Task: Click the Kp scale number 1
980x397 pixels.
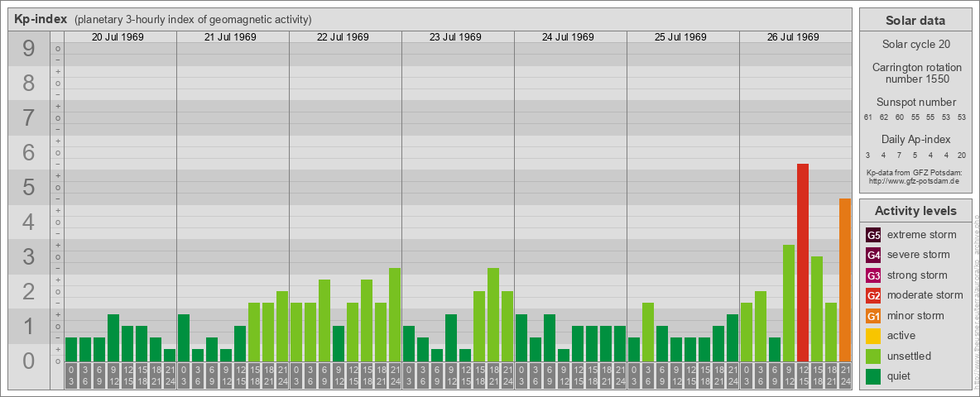Action: click(29, 327)
